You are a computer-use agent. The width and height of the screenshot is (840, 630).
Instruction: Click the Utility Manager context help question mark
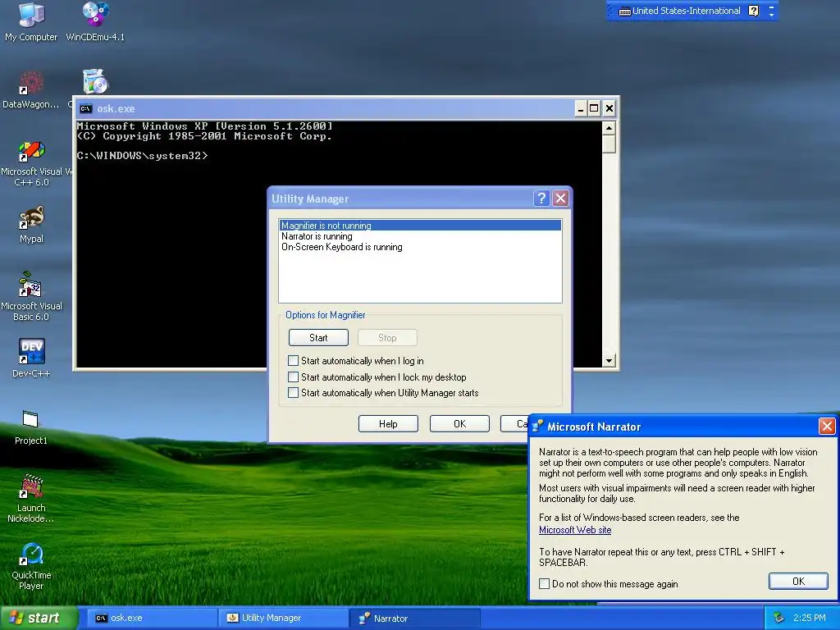[x=541, y=199]
